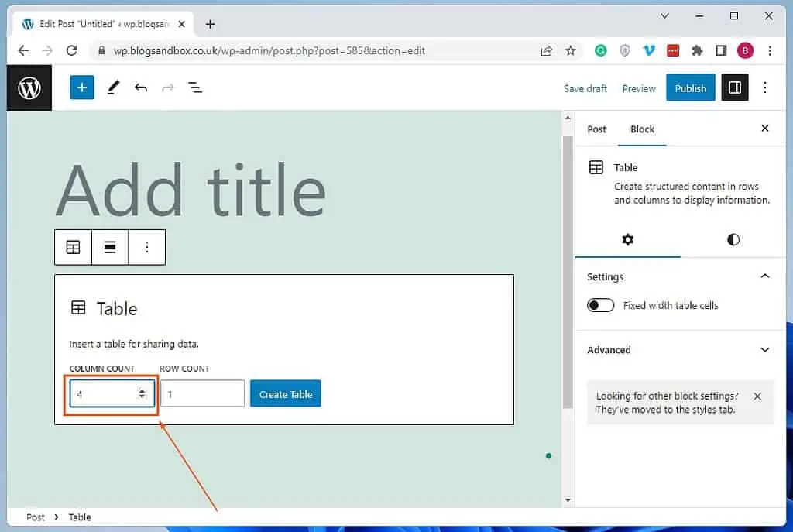Click the editor scrollbar down arrow
Screen dimensions: 793x532
point(568,500)
